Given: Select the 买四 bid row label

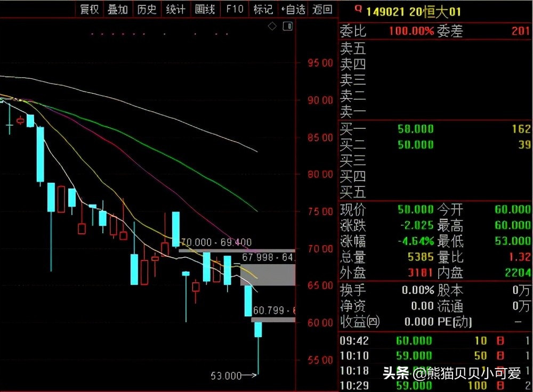Looking at the screenshot, I should (353, 176).
